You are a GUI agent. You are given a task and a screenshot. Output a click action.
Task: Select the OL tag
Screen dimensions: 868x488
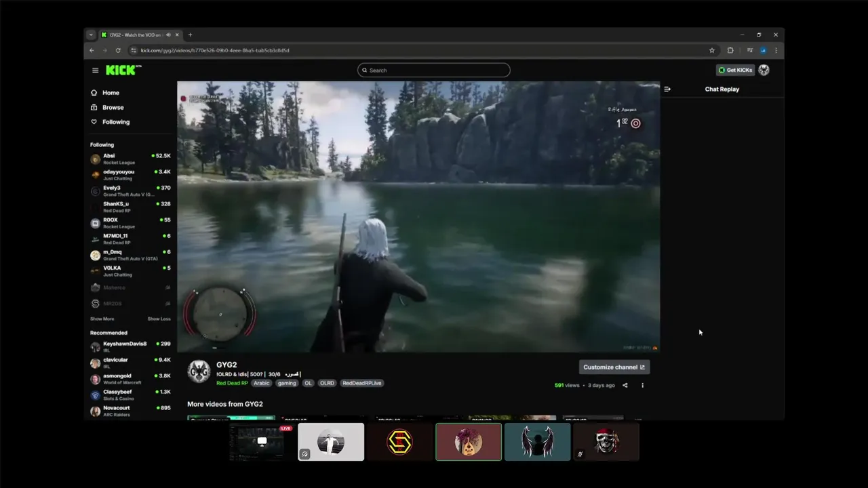click(x=309, y=383)
